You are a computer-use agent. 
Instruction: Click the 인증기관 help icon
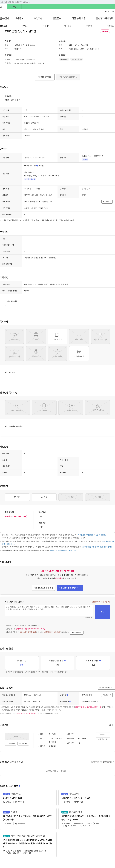[67, 695]
